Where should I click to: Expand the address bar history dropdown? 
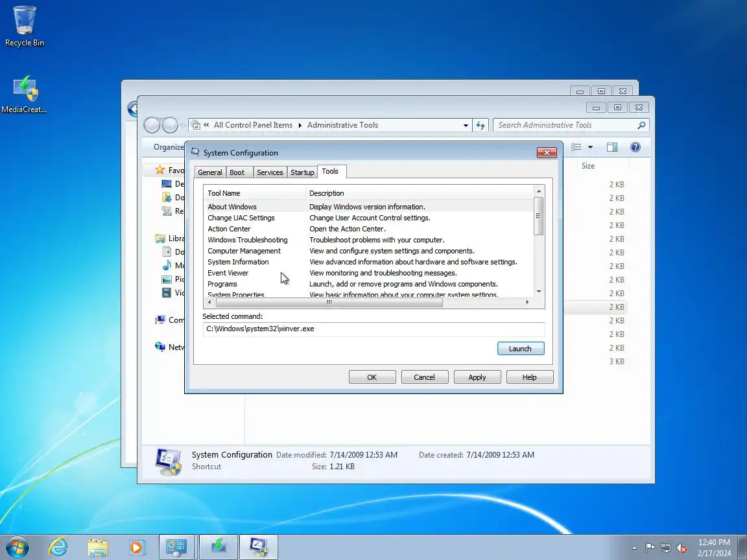[466, 125]
